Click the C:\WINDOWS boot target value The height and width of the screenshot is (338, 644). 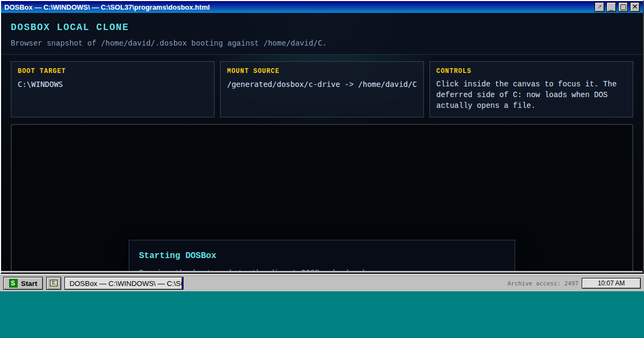click(40, 84)
